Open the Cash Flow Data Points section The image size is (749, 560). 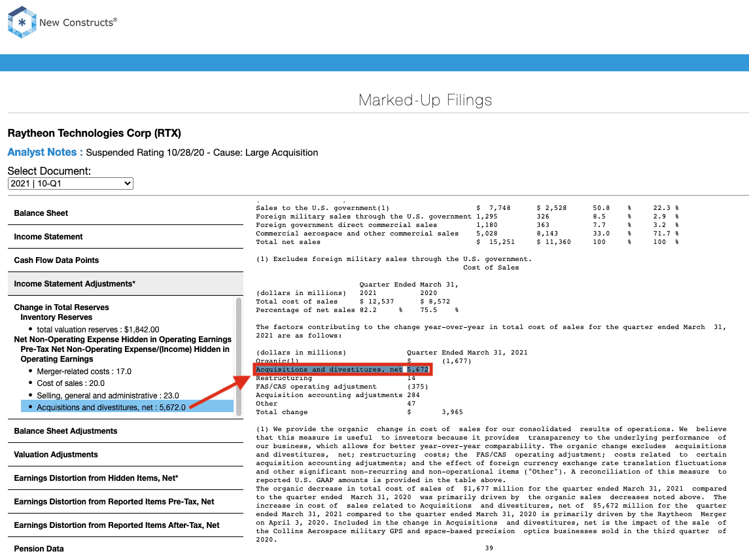[x=126, y=260]
